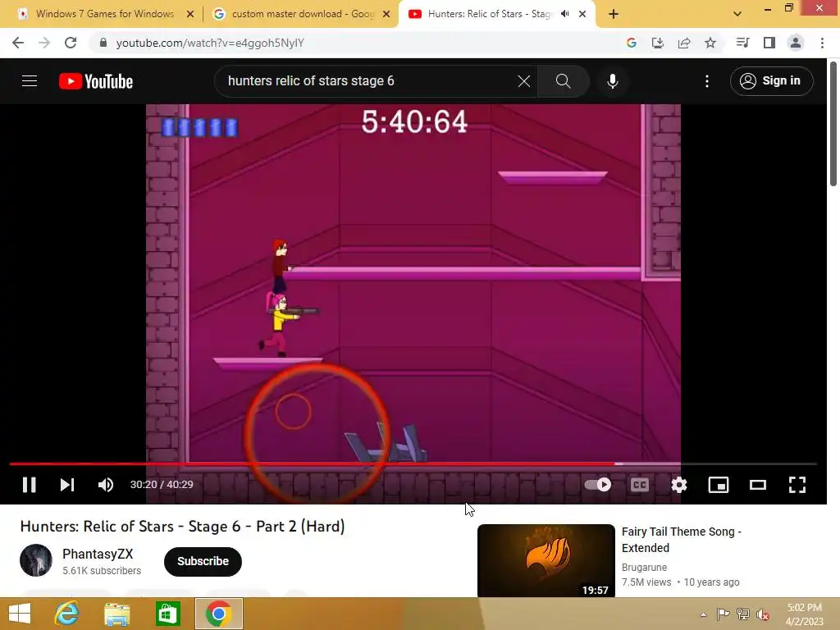Skip to the next video
Image resolution: width=840 pixels, height=630 pixels.
click(66, 484)
